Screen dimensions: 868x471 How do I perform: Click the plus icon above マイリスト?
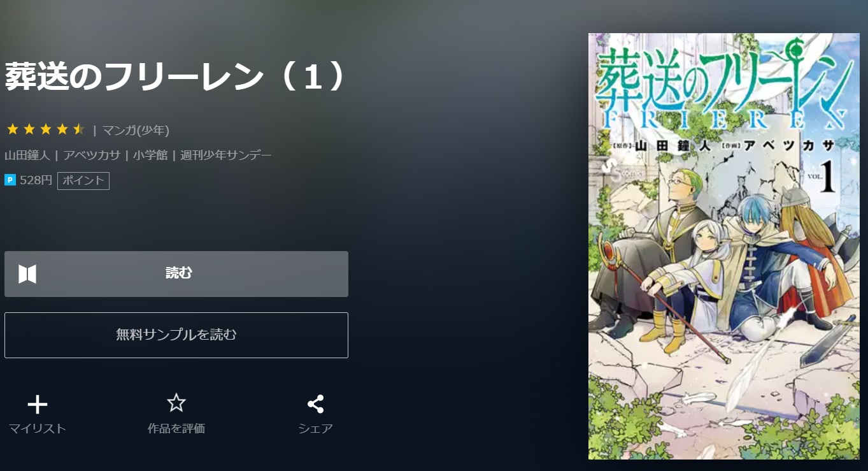coord(38,405)
